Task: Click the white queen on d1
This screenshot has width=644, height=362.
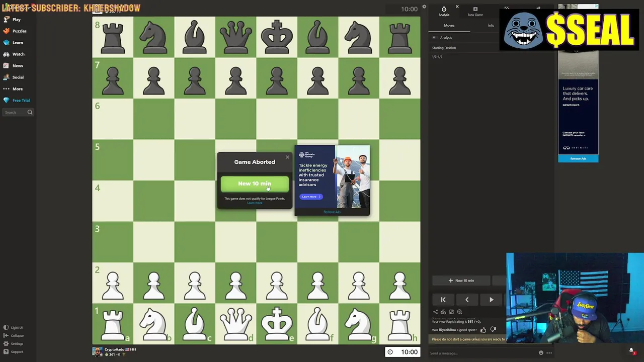Action: tap(236, 324)
